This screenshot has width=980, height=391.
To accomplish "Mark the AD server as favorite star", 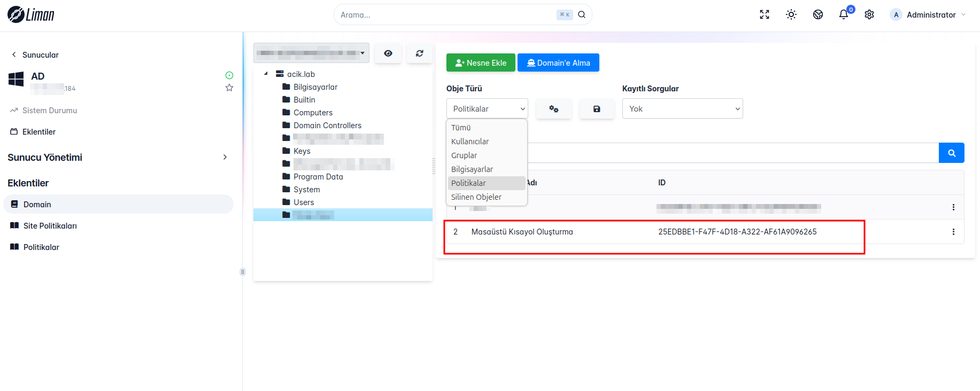I will pos(229,88).
